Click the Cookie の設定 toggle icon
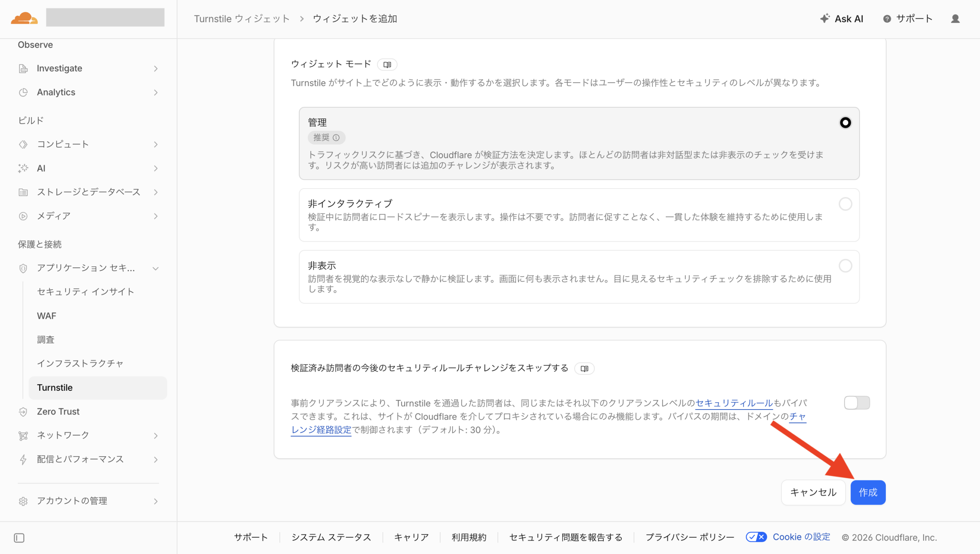Screen dimensions: 980x554 pyautogui.click(x=756, y=537)
